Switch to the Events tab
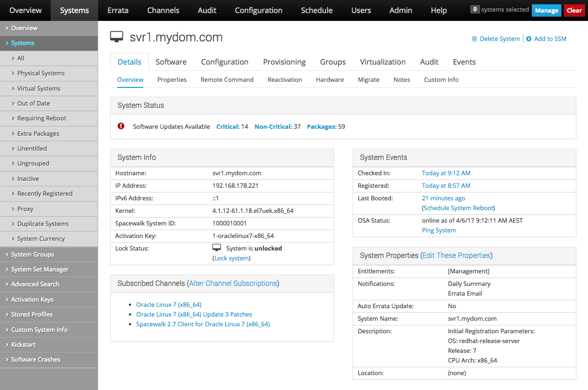Screen dimensions: 588x390 [464, 62]
